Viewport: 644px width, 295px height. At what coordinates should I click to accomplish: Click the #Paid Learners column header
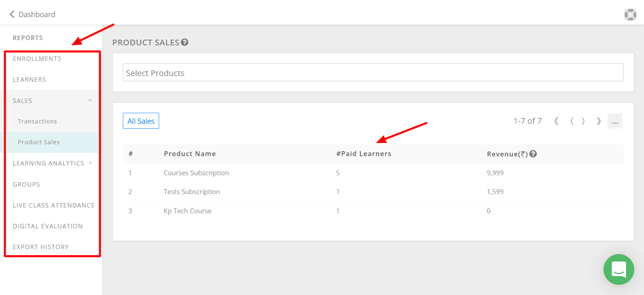pyautogui.click(x=364, y=154)
